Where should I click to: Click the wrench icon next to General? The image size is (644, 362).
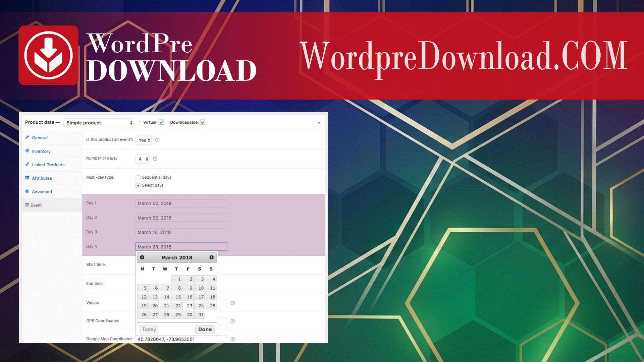coord(27,137)
